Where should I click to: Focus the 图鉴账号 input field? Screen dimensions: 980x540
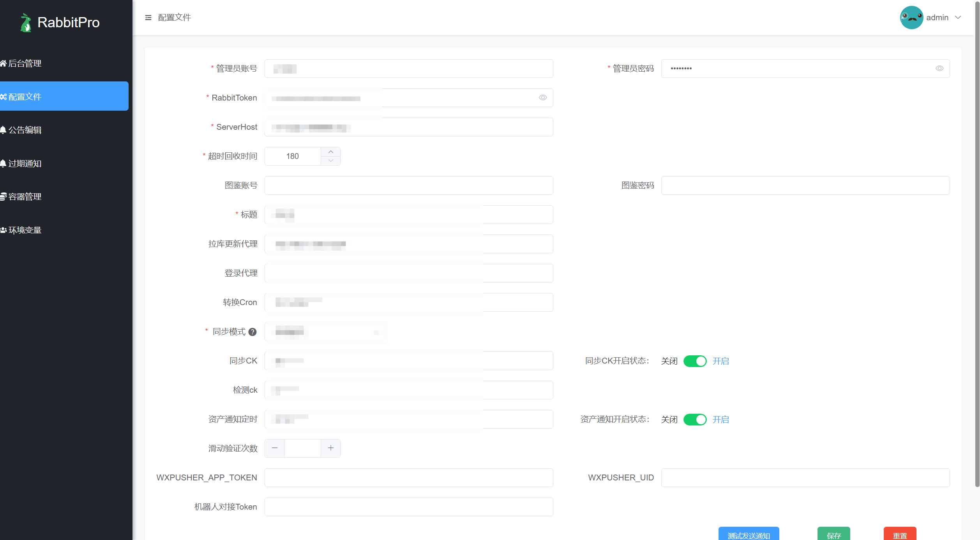(409, 185)
